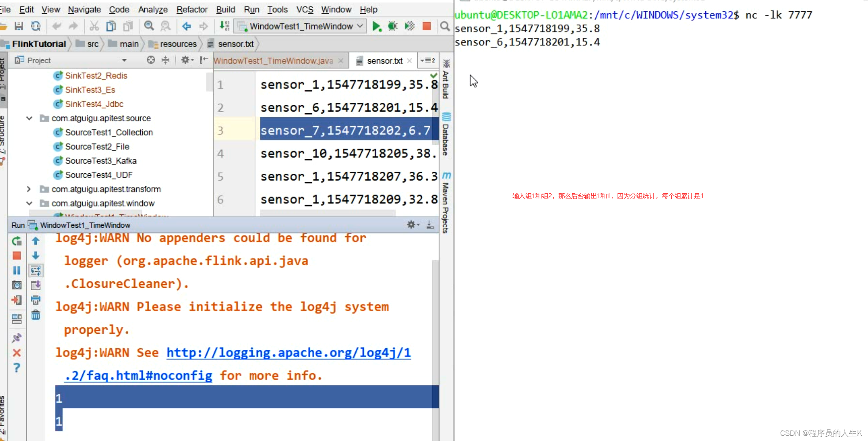Click the green Run button in toolbar

pyautogui.click(x=376, y=26)
